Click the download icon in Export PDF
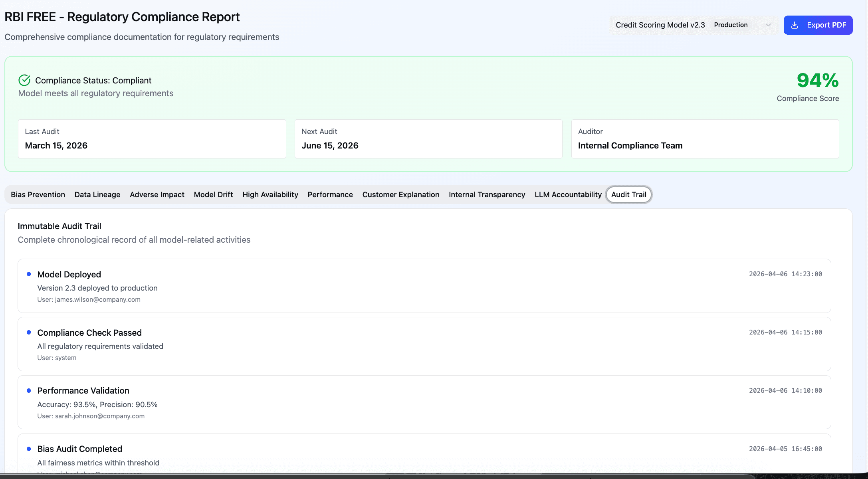 [x=795, y=25]
